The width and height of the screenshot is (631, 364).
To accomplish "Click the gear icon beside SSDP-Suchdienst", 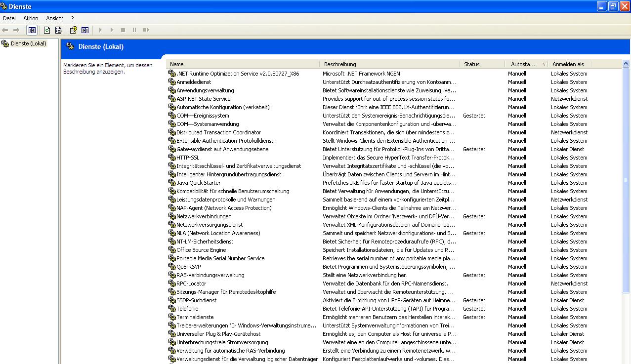I will (172, 300).
